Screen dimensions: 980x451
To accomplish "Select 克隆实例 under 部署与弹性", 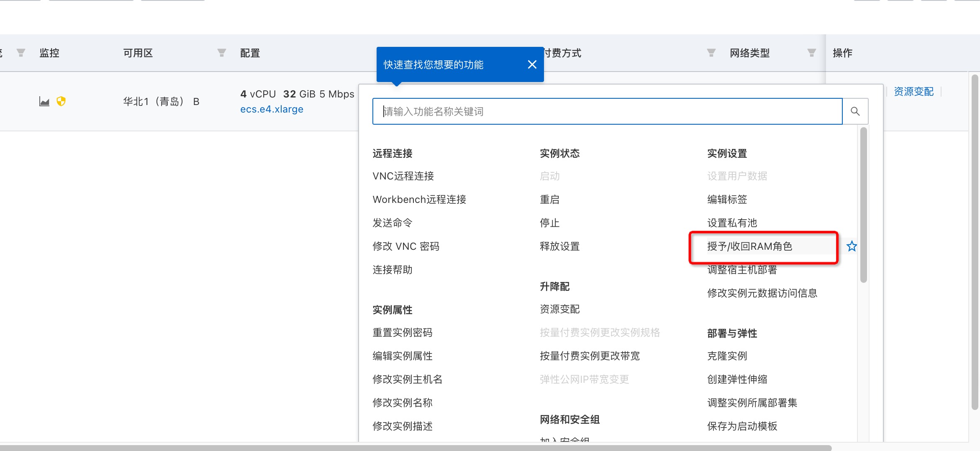I will point(727,356).
